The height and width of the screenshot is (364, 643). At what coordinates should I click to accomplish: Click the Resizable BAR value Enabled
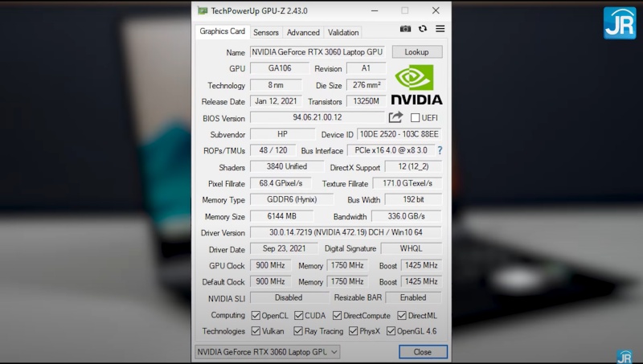click(413, 297)
